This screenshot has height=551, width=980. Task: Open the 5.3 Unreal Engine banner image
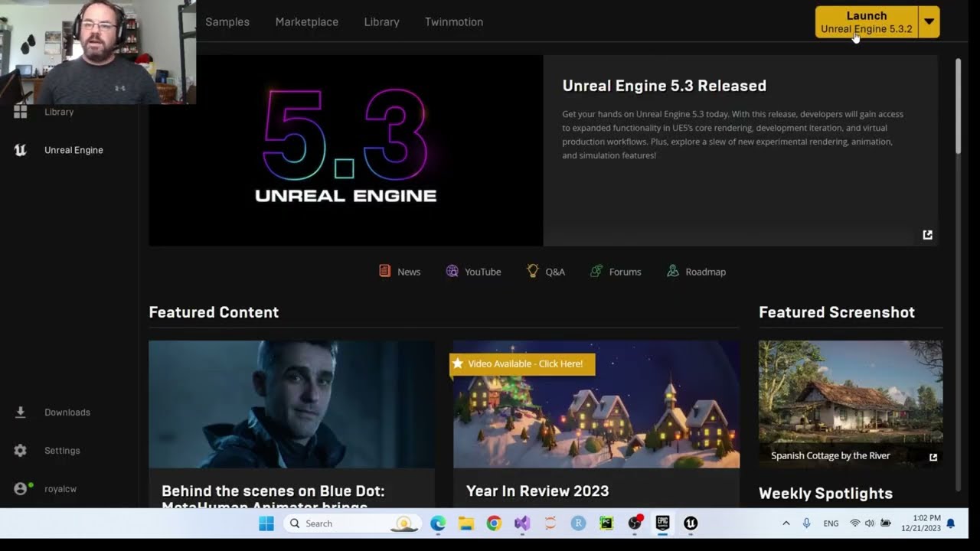[345, 150]
